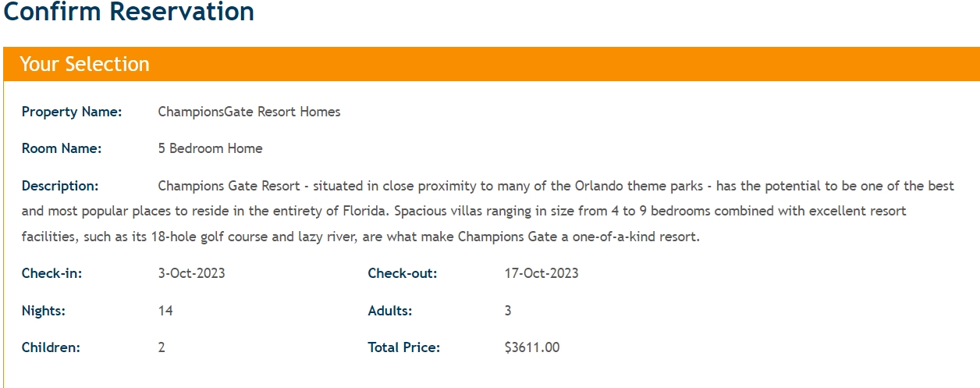The width and height of the screenshot is (980, 388).
Task: Select the 17-Oct-2023 check-out date
Action: tap(541, 273)
